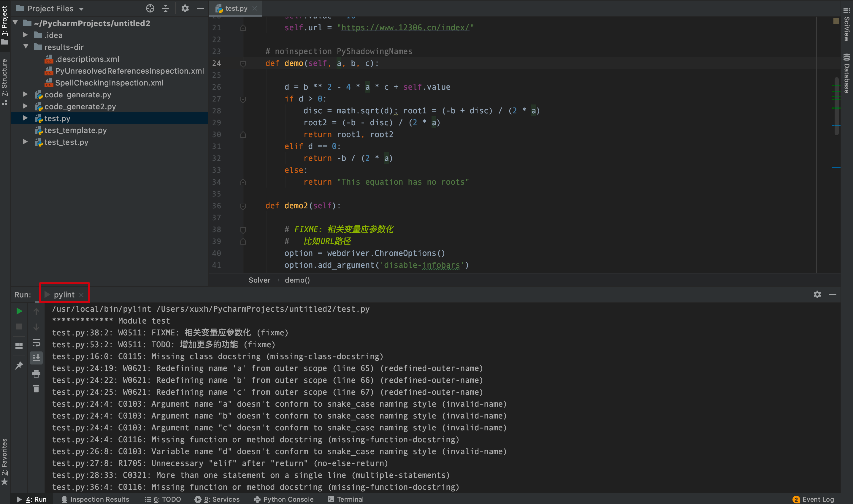The width and height of the screenshot is (853, 504).
Task: Click line number 24 in gutter
Action: [x=216, y=64]
